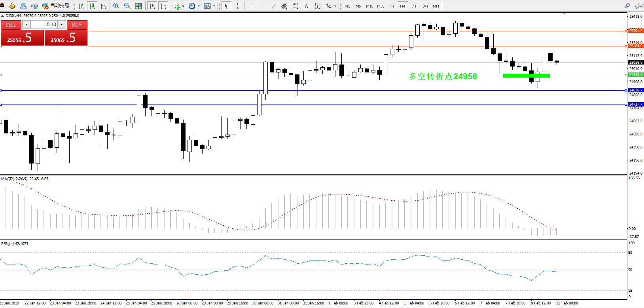This screenshot has width=644, height=308.
Task: Toggle Auto Scroll chart button
Action: 152,6
